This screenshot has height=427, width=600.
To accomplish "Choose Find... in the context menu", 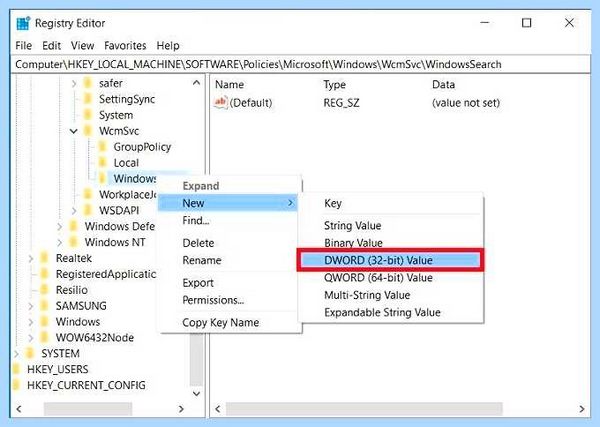I will (x=228, y=221).
